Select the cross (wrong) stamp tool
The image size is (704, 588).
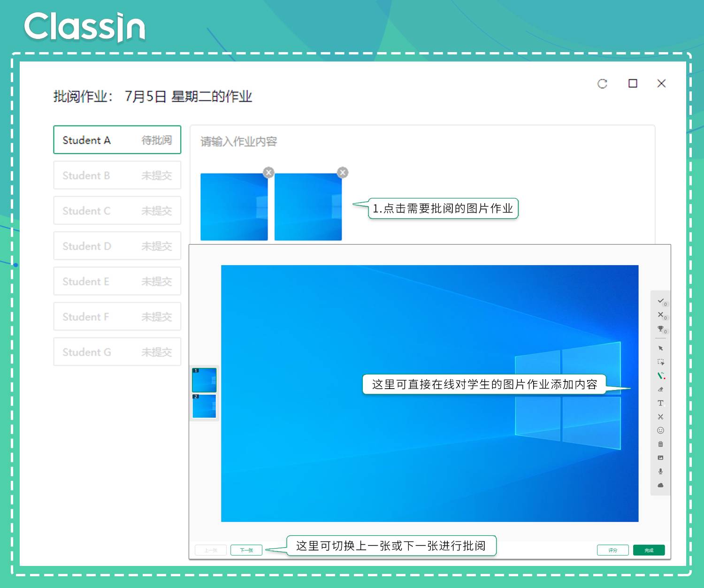(x=660, y=314)
